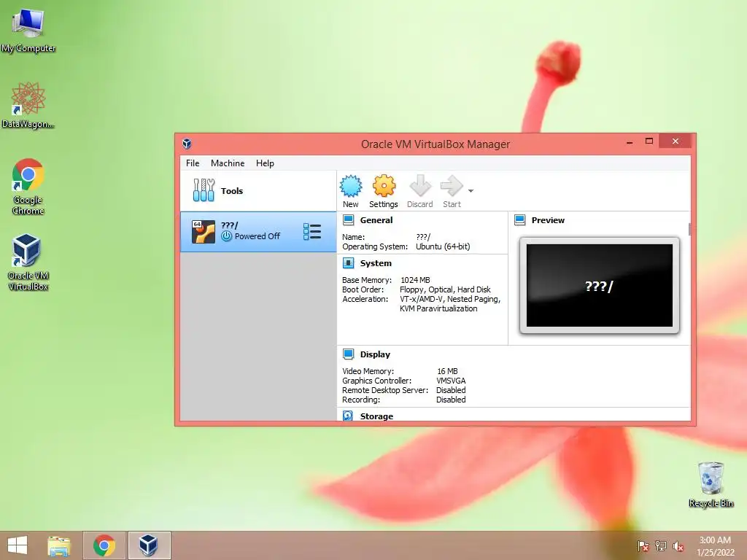Click the details pane vertical scrollbar
747x560 pixels.
pyautogui.click(x=689, y=229)
